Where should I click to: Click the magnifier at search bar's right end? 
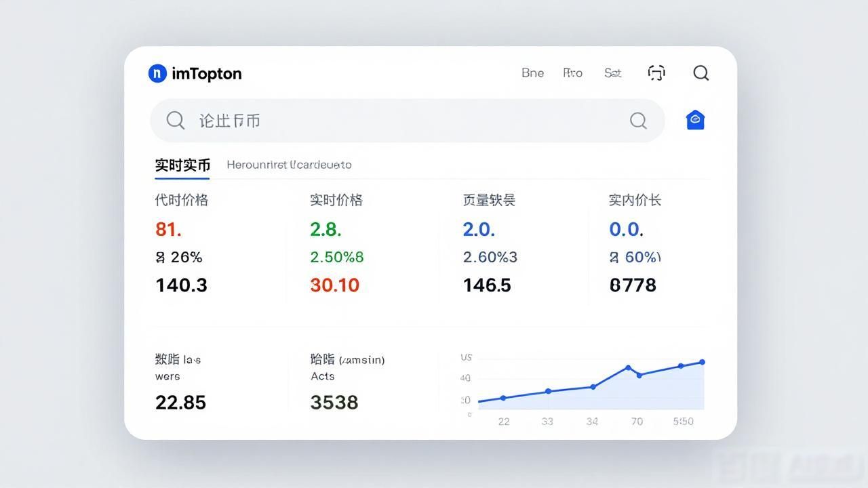click(638, 121)
